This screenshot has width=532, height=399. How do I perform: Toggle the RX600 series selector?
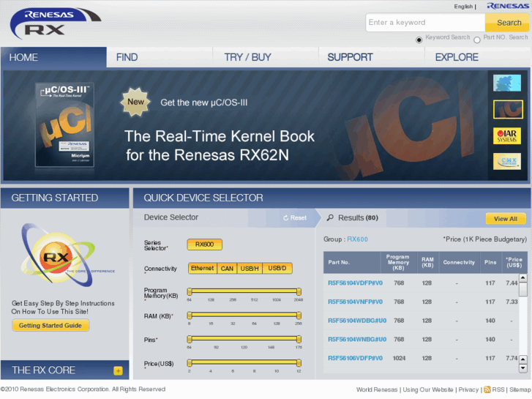205,245
